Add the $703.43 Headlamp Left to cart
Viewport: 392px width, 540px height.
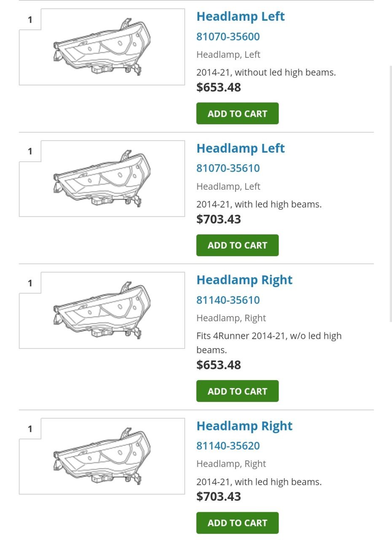[237, 245]
